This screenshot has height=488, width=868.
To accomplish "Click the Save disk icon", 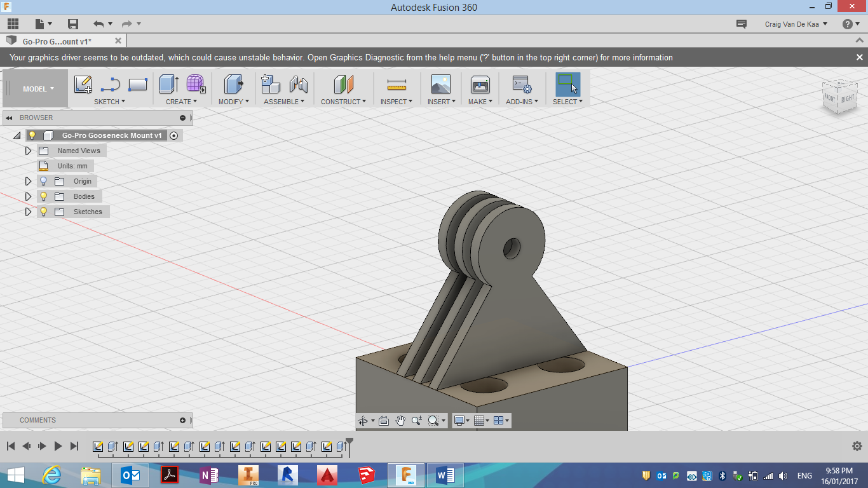I will pos(73,24).
